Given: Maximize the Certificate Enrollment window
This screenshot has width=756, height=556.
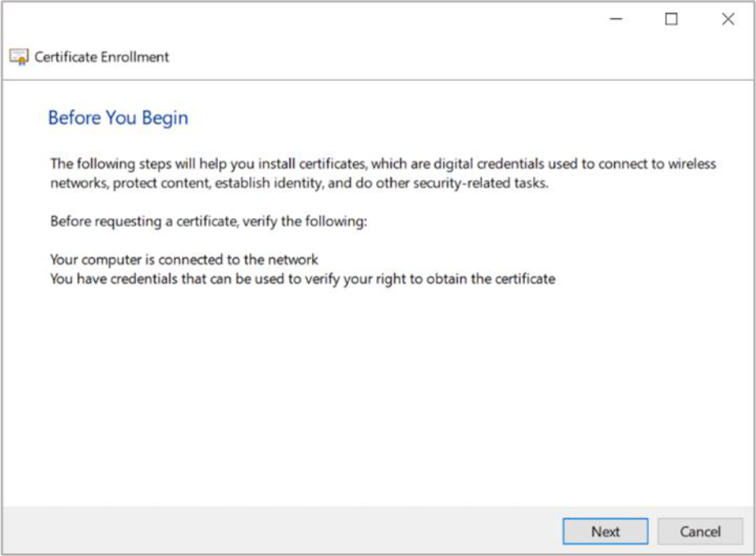Looking at the screenshot, I should point(672,20).
